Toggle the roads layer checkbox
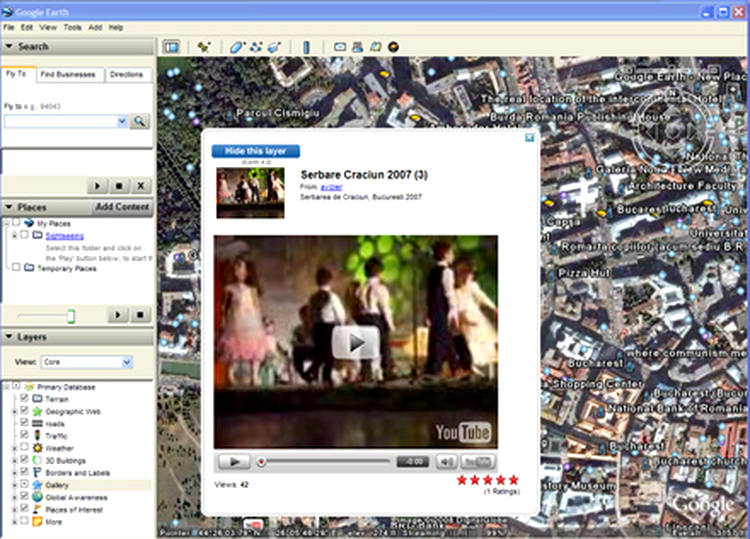Viewport: 750px width, 539px height. [24, 422]
